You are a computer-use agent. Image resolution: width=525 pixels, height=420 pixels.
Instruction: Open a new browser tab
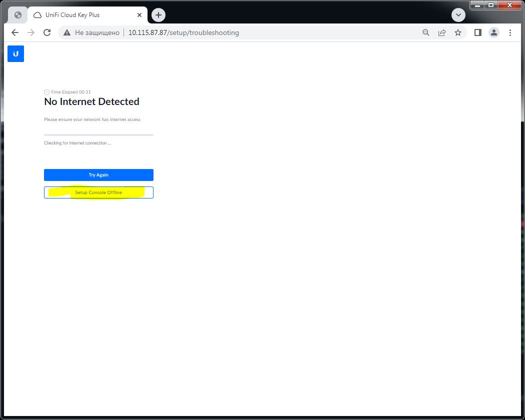[158, 15]
